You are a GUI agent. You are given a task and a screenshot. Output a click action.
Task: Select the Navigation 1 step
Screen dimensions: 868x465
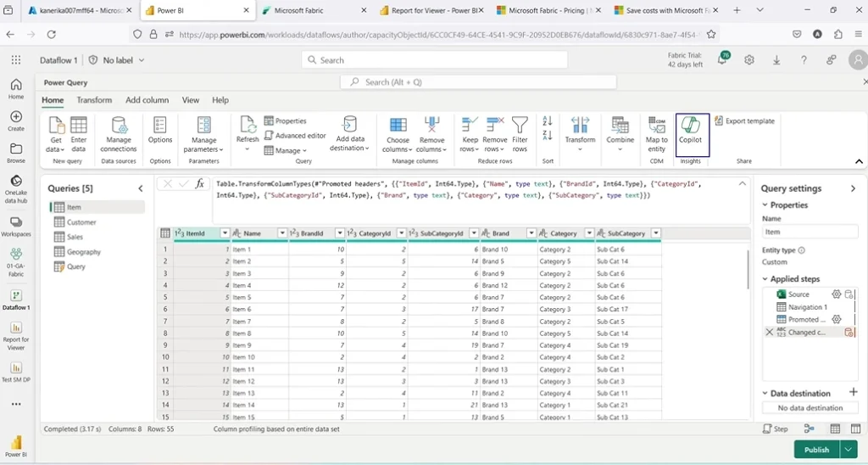pyautogui.click(x=808, y=307)
